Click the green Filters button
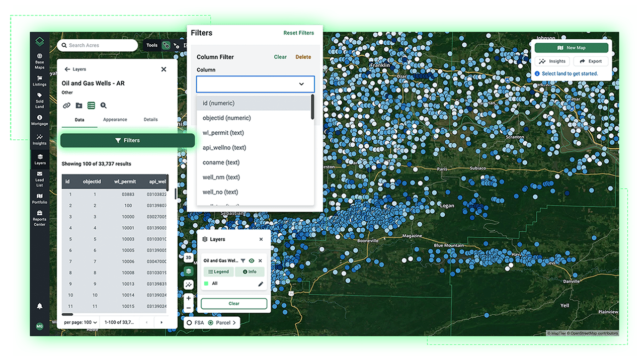Viewport: 644px width, 362px height. tap(127, 140)
